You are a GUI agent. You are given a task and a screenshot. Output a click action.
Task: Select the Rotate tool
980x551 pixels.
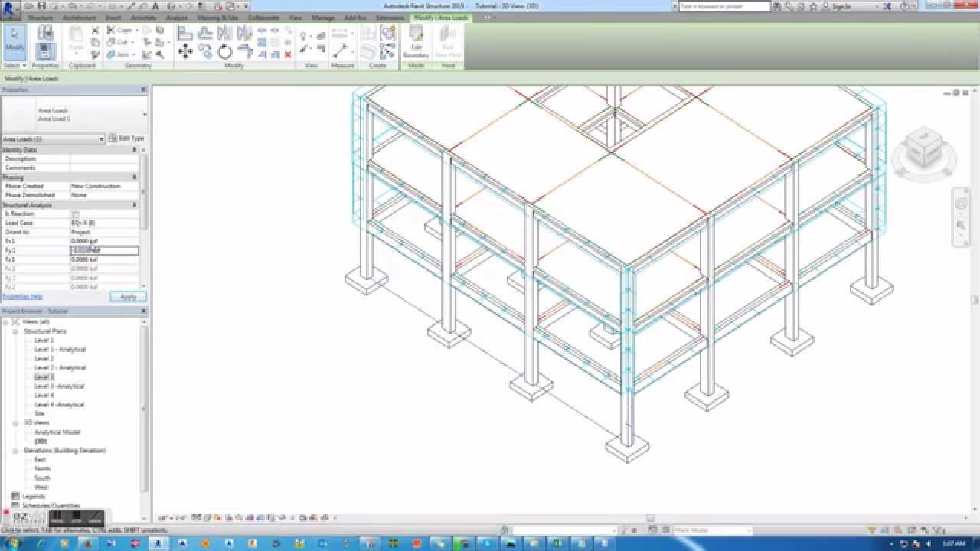click(x=224, y=52)
